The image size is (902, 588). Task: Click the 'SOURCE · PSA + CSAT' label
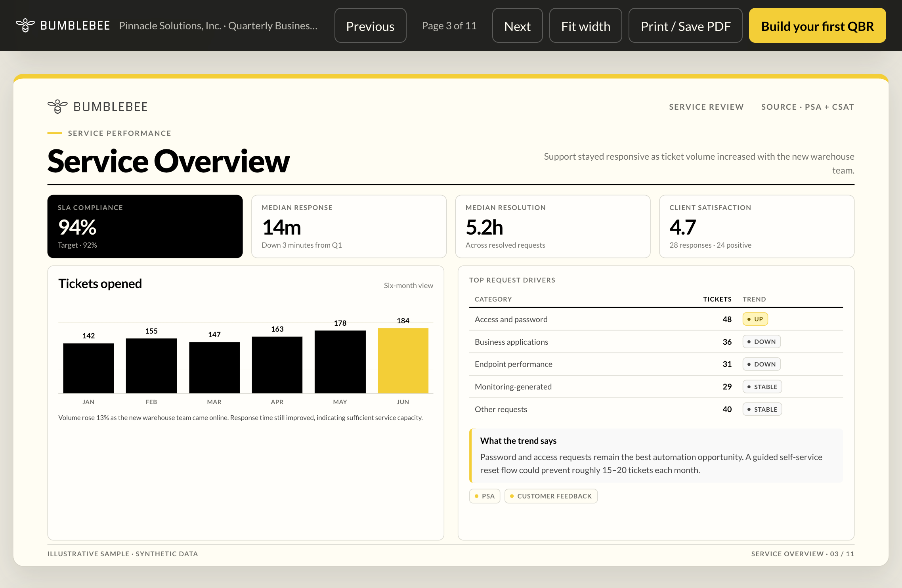[x=807, y=107]
